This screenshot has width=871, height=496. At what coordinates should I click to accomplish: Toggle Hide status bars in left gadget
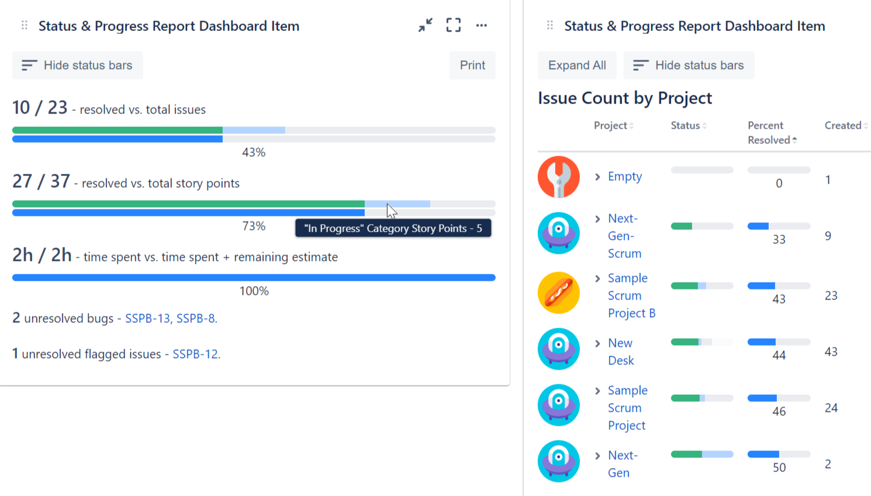[77, 65]
